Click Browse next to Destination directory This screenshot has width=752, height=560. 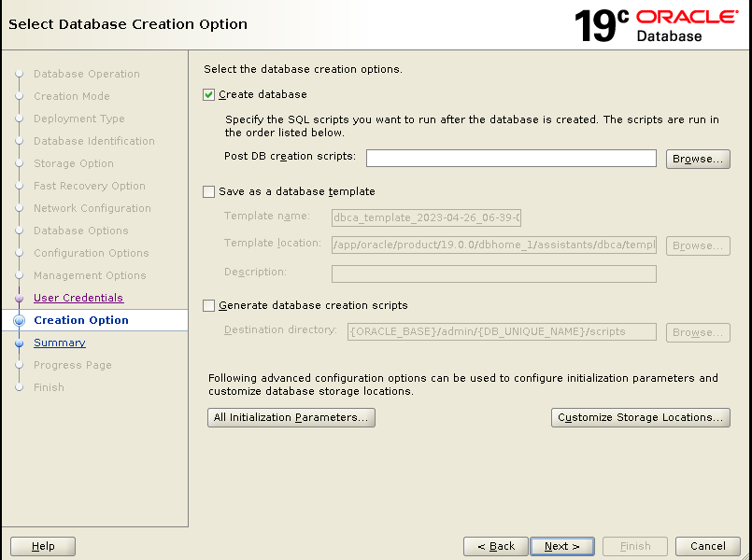698,332
